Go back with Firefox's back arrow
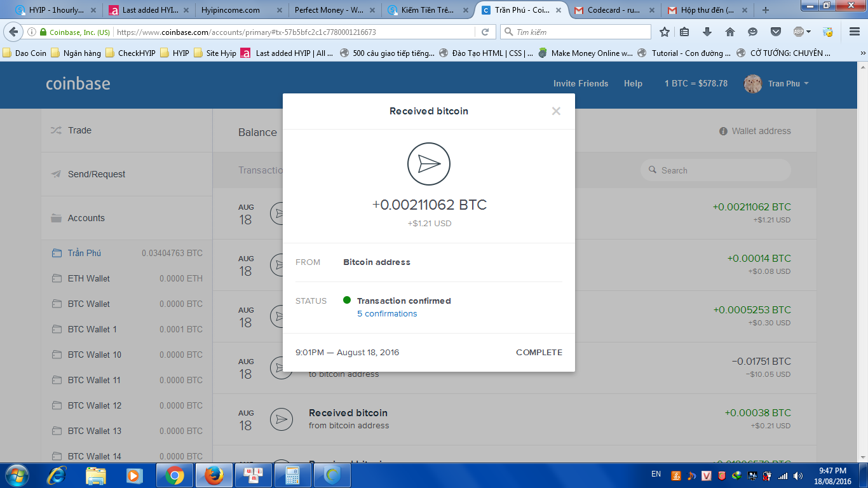This screenshot has width=868, height=488. pyautogui.click(x=14, y=32)
